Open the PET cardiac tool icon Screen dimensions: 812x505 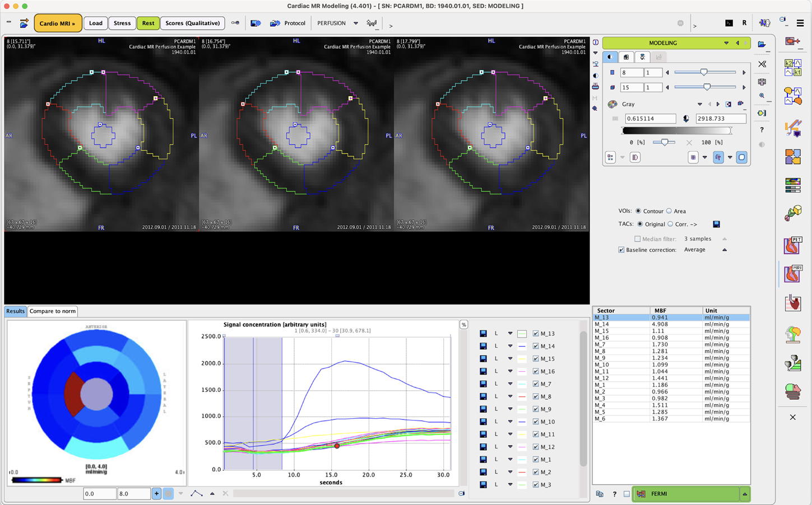coord(792,245)
